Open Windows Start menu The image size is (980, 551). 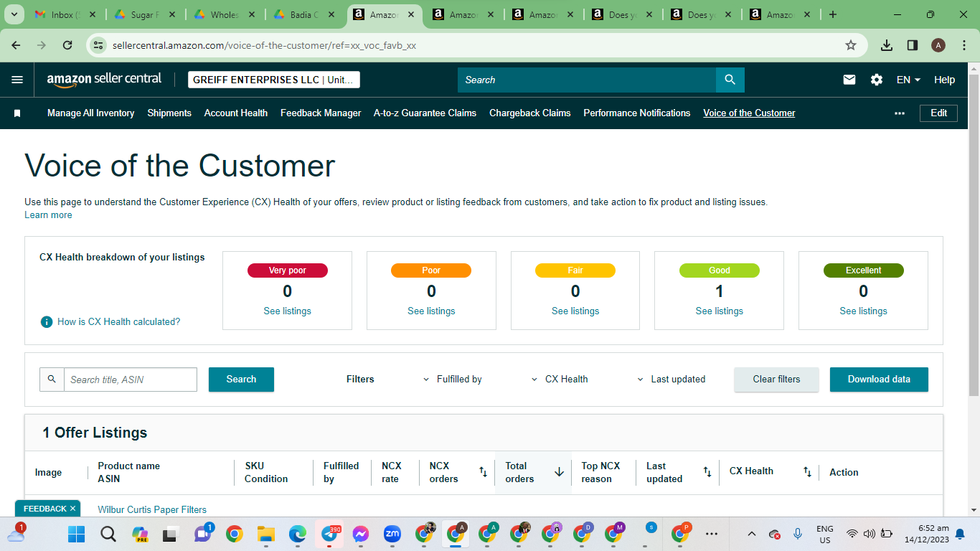pos(76,534)
